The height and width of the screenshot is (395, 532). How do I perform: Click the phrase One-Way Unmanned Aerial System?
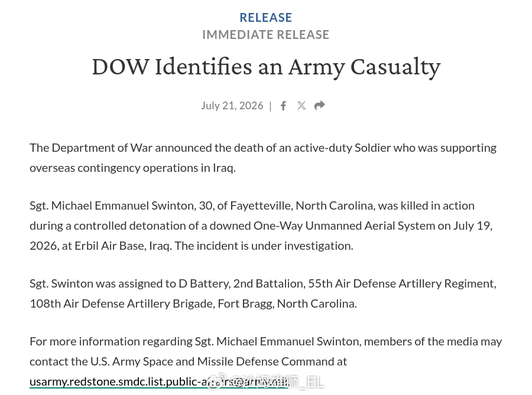pos(344,226)
